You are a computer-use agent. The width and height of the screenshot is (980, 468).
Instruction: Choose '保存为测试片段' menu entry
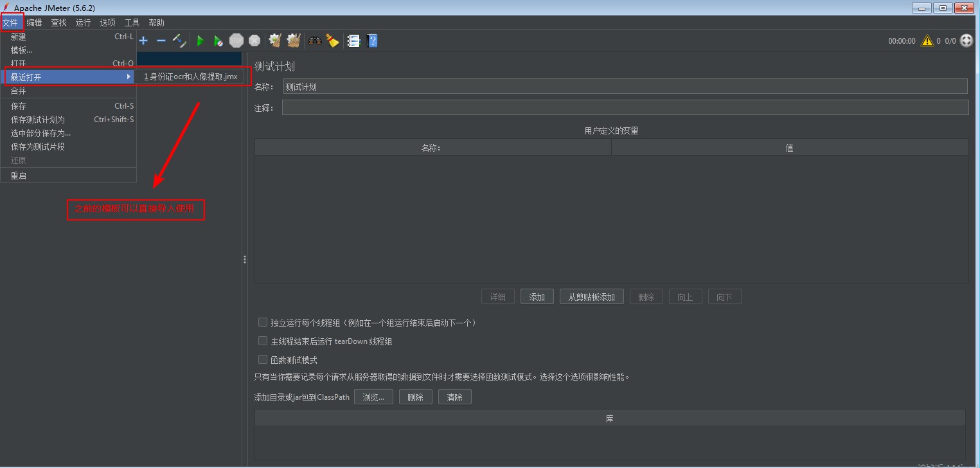pos(69,147)
